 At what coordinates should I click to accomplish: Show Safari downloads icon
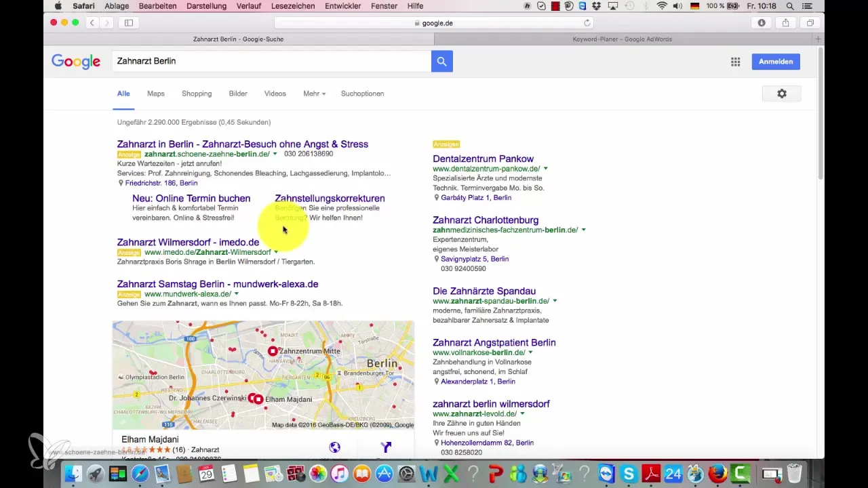(762, 22)
